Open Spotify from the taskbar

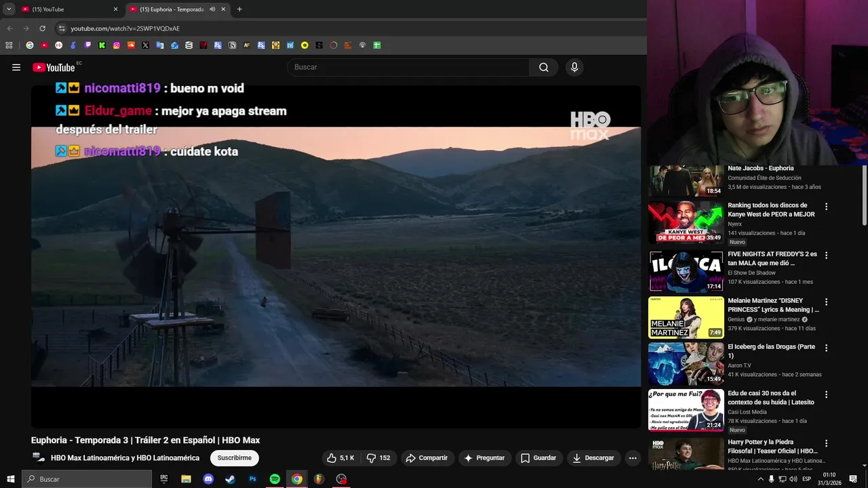[275, 479]
